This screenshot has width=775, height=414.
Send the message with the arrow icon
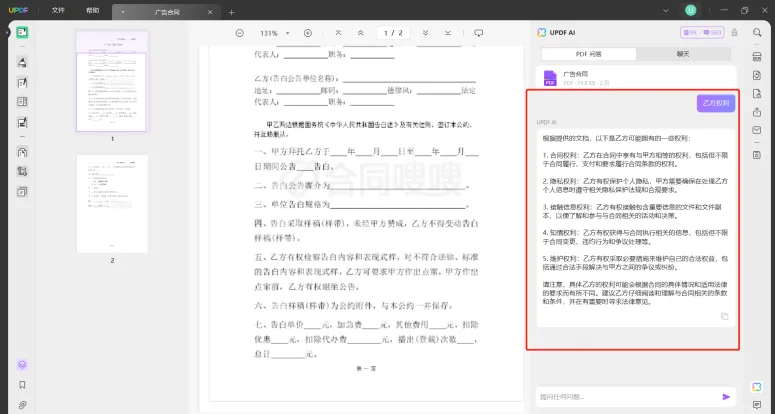[x=726, y=396]
